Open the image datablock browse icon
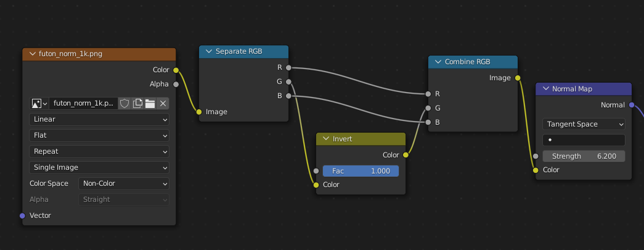 pos(38,104)
